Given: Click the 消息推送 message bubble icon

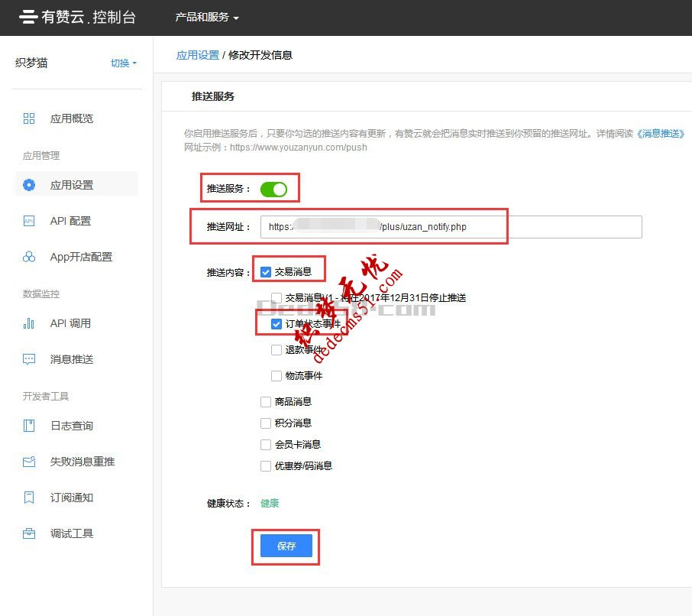Looking at the screenshot, I should (29, 359).
